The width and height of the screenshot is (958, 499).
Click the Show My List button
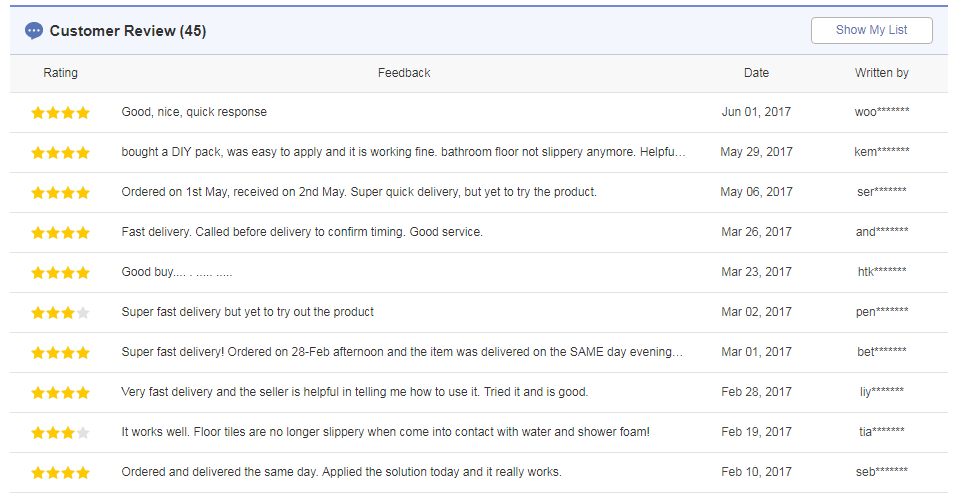(871, 30)
